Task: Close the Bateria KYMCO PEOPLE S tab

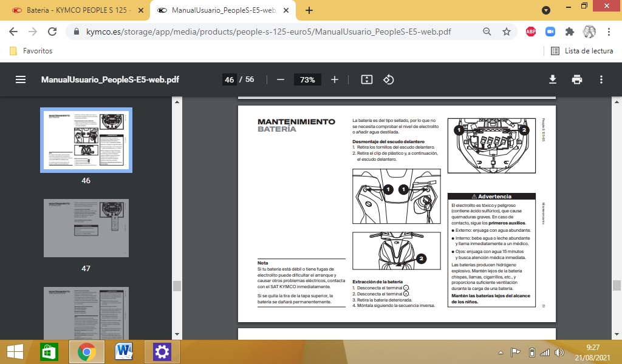Action: [141, 11]
